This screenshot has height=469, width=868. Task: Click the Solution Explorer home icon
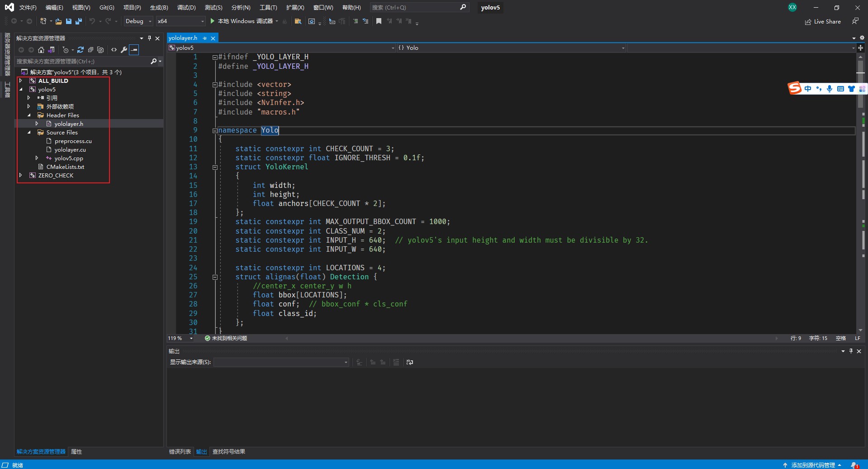point(41,50)
